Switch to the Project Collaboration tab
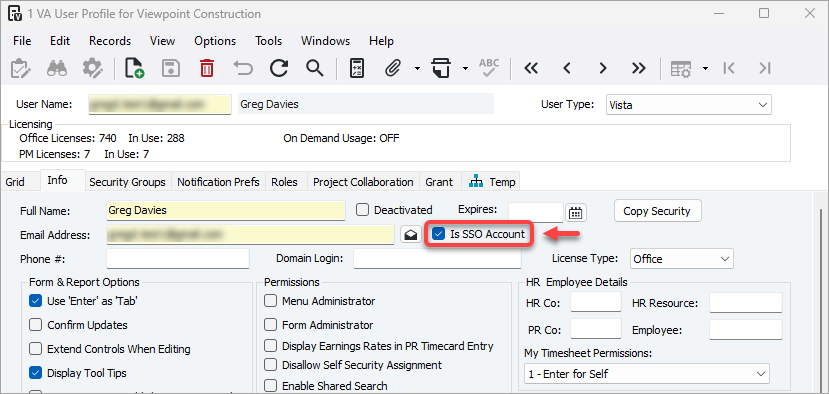 click(363, 182)
